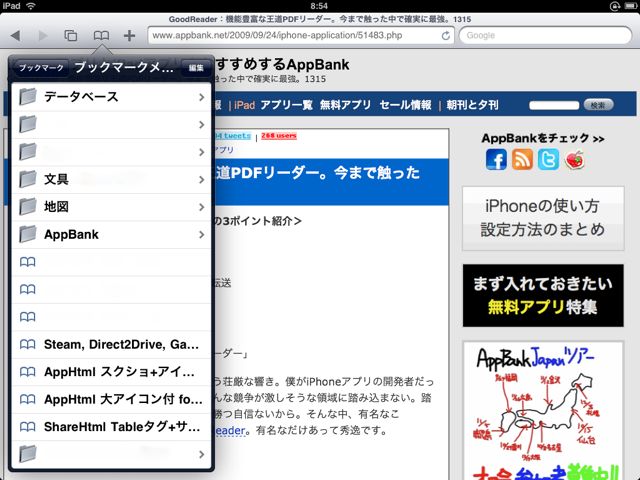The image size is (640, 480).
Task: Reload page with the refresh icon
Action: [446, 36]
